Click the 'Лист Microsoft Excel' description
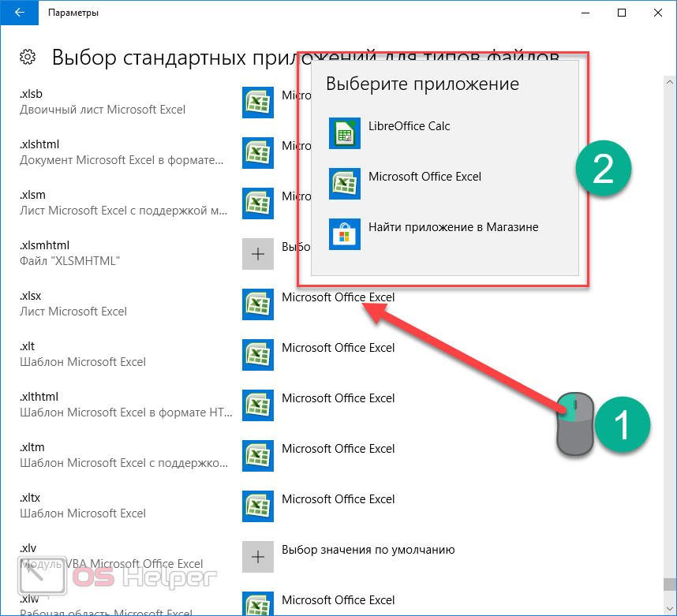 point(73,312)
